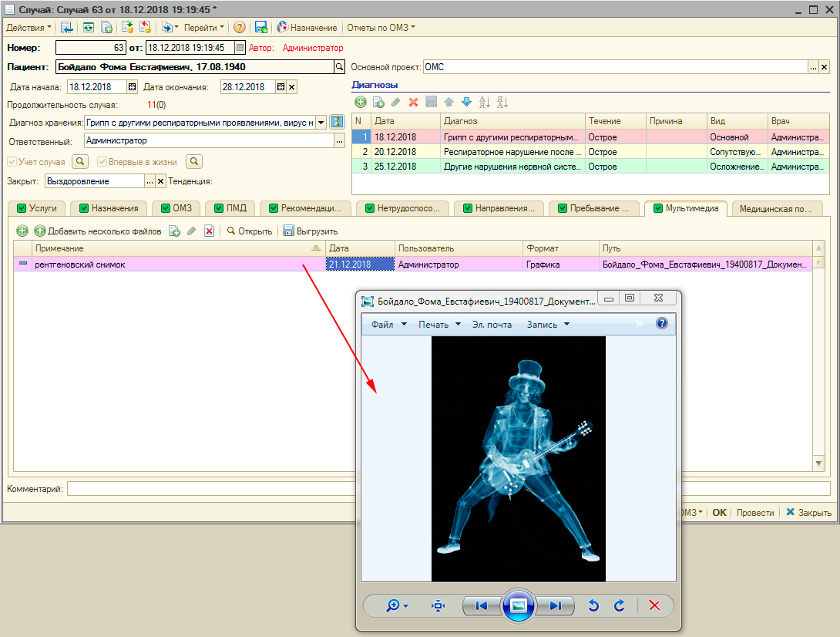Open the Действия dropdown menu
This screenshot has width=840, height=637.
29,27
